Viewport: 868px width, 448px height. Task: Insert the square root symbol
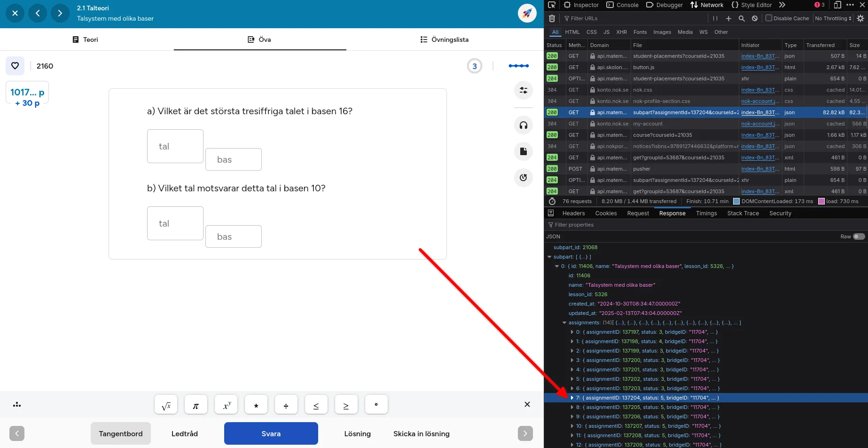[x=166, y=405]
